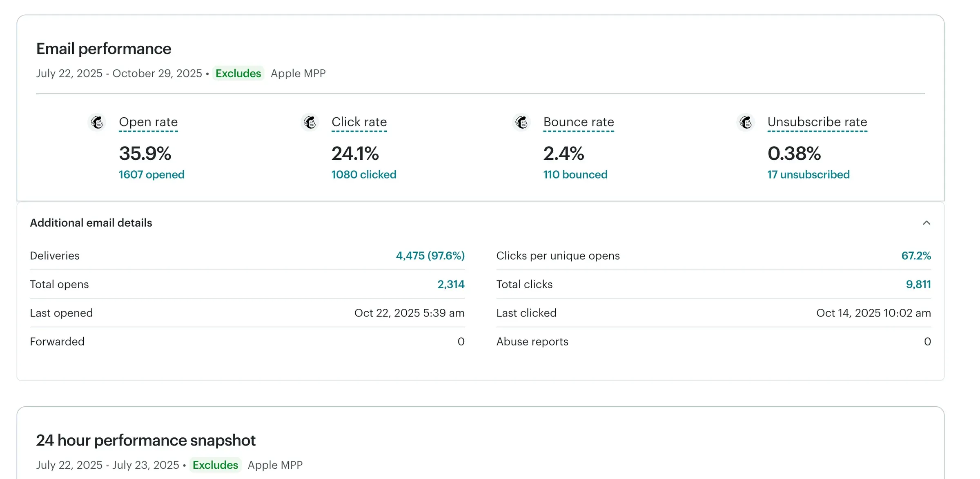980x479 pixels.
Task: Click the Excludes badge under Email performance
Action: tap(238, 74)
